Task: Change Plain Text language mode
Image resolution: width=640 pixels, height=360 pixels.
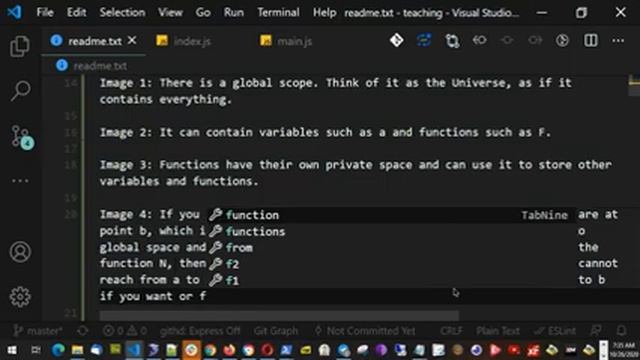Action: click(x=498, y=331)
